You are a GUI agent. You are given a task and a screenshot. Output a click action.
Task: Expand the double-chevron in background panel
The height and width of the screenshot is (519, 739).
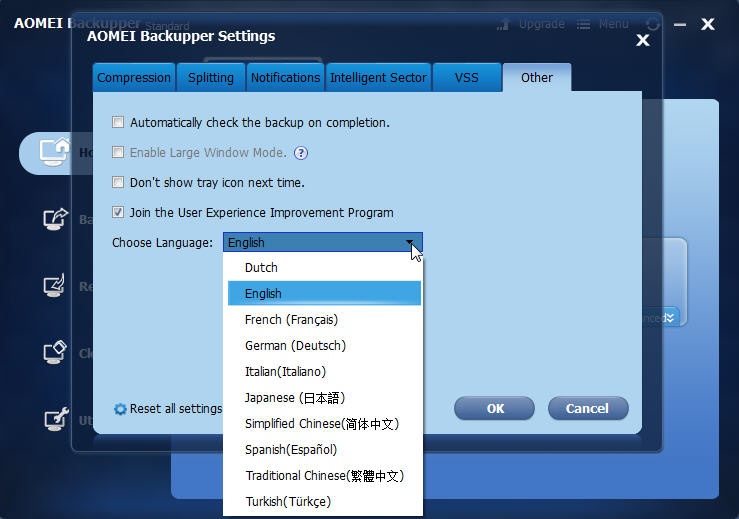tap(670, 318)
